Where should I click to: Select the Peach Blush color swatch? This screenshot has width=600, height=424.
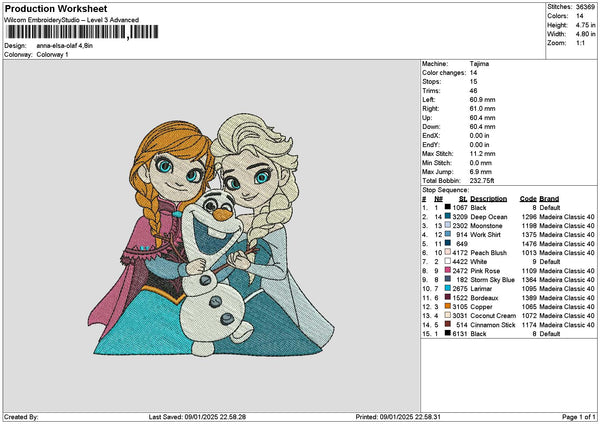point(447,253)
